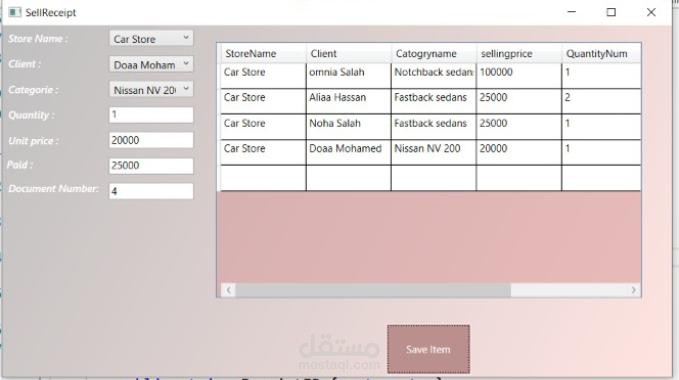Click quantity '2' in Aliaa Hassan row
The height and width of the screenshot is (380, 679).
pyautogui.click(x=601, y=102)
